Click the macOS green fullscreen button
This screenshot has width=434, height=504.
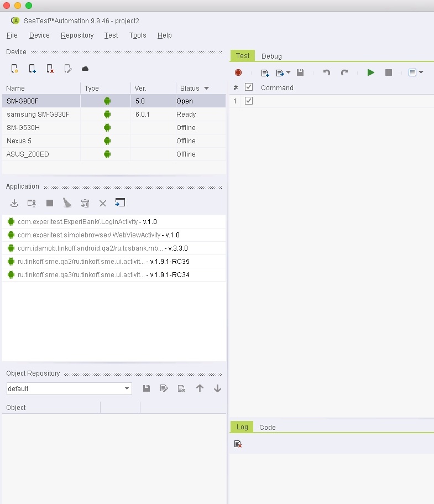click(x=29, y=6)
